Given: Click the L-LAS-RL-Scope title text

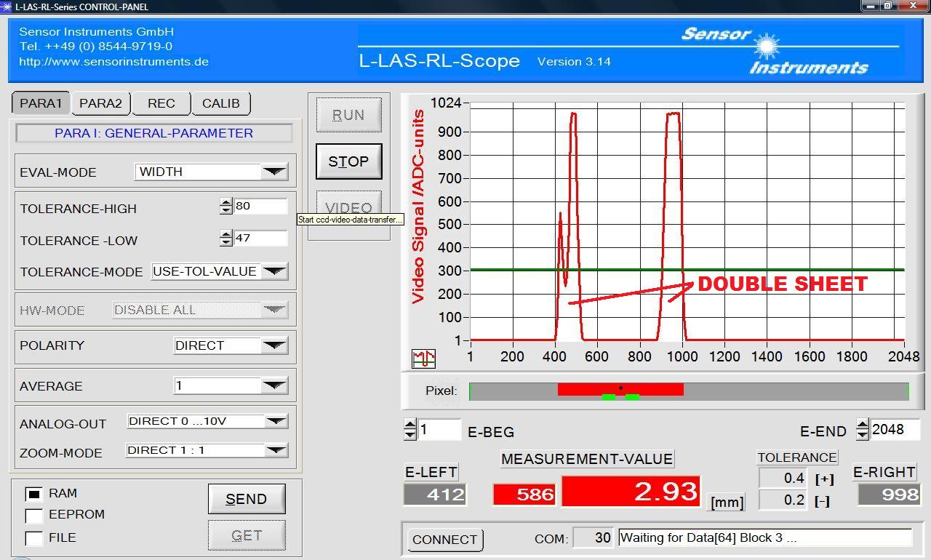Looking at the screenshot, I should tap(439, 60).
